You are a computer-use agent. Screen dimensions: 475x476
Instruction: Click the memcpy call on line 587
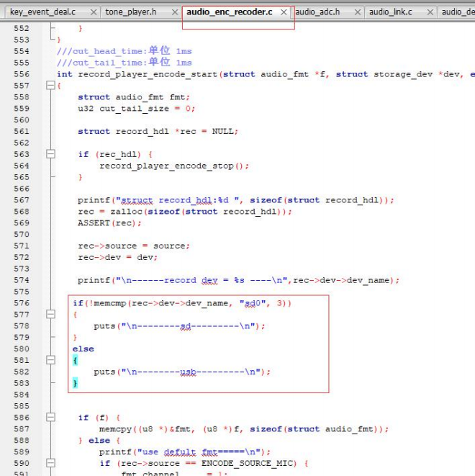point(244,429)
